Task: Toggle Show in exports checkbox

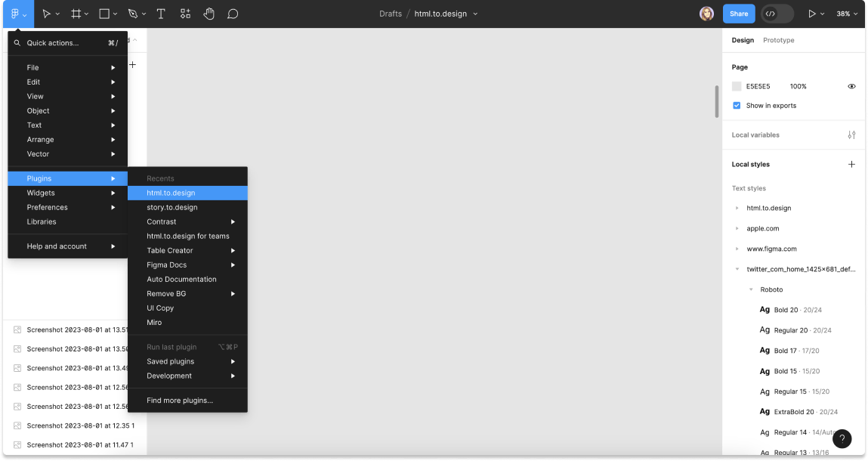Action: tap(737, 105)
